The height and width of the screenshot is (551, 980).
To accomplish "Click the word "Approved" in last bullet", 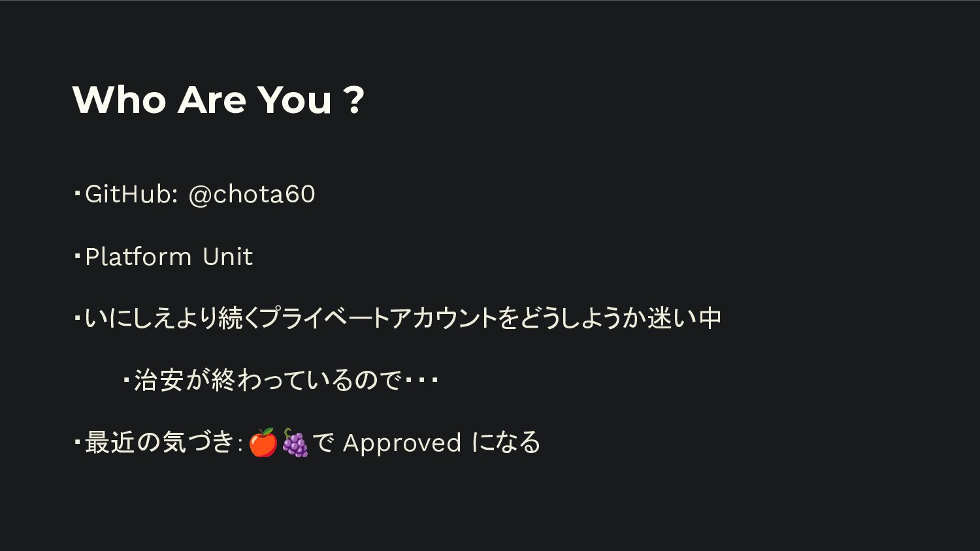I will [x=402, y=443].
